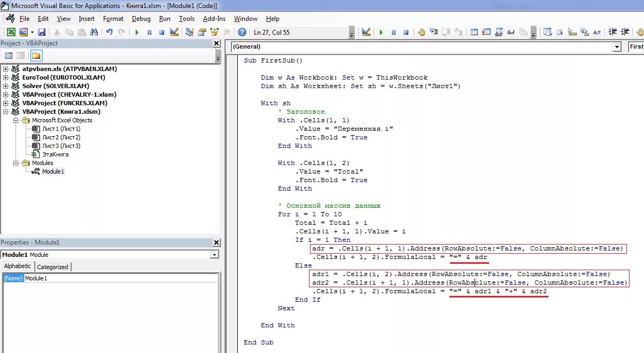Save the project with the floppy disk icon
Viewport: 644px width, 353px height.
point(42,32)
